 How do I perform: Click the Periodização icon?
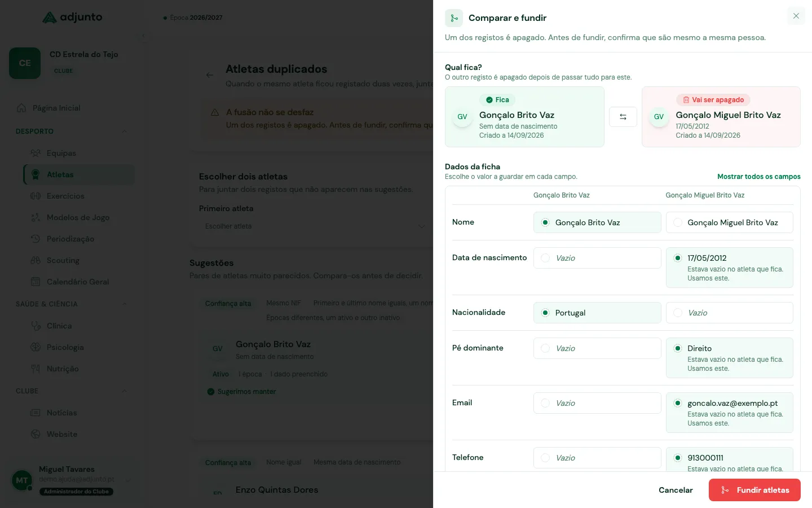(x=36, y=239)
